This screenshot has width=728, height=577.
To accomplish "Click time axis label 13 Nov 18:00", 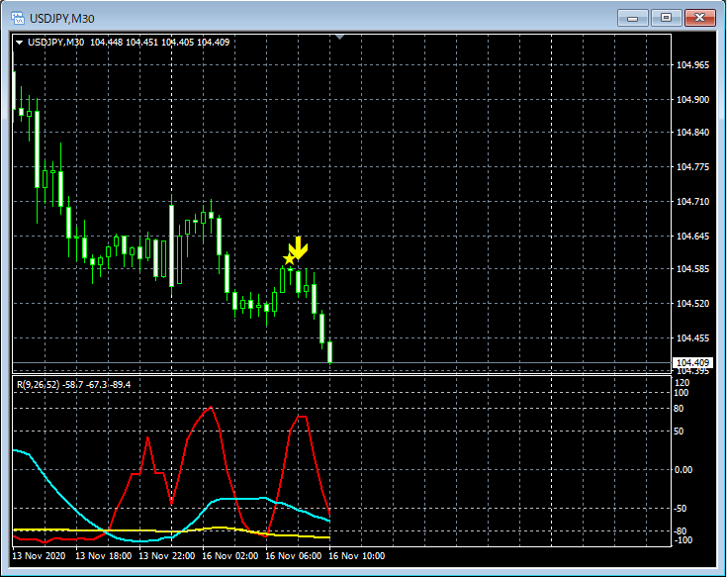I will coord(103,556).
